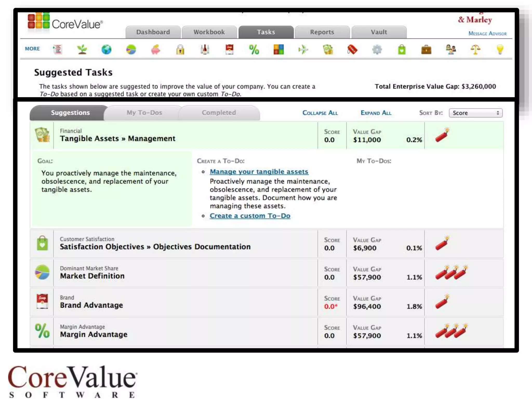
Task: Open the My To-Dos tab
Action: [144, 113]
